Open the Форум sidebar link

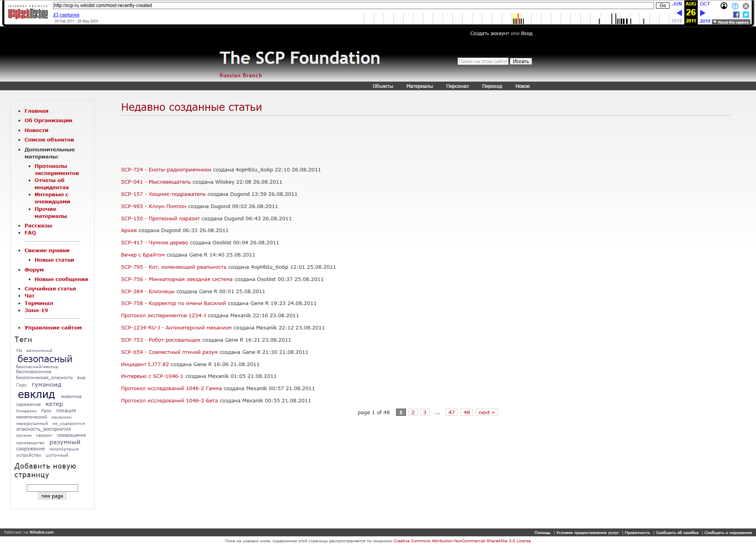tap(34, 270)
